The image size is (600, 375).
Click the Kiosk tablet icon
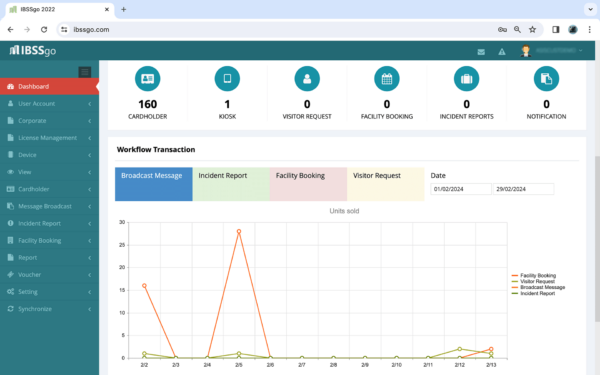point(227,79)
